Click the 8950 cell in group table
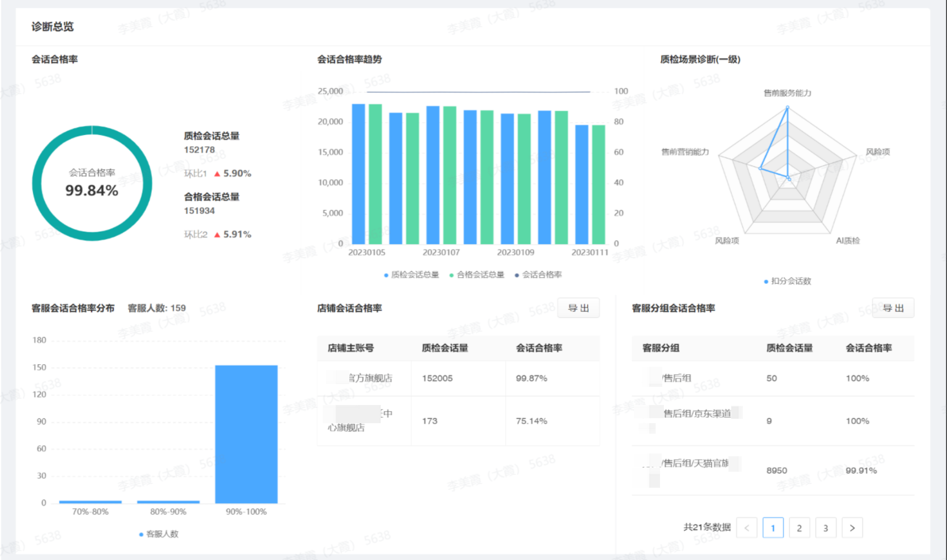The width and height of the screenshot is (947, 560). [x=776, y=471]
